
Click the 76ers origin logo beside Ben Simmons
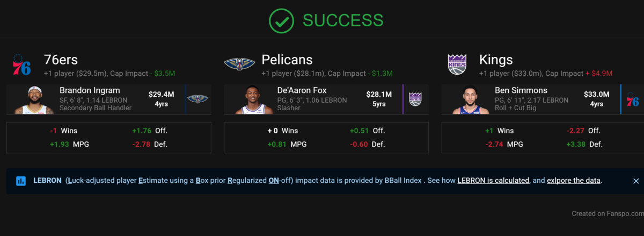click(x=633, y=99)
